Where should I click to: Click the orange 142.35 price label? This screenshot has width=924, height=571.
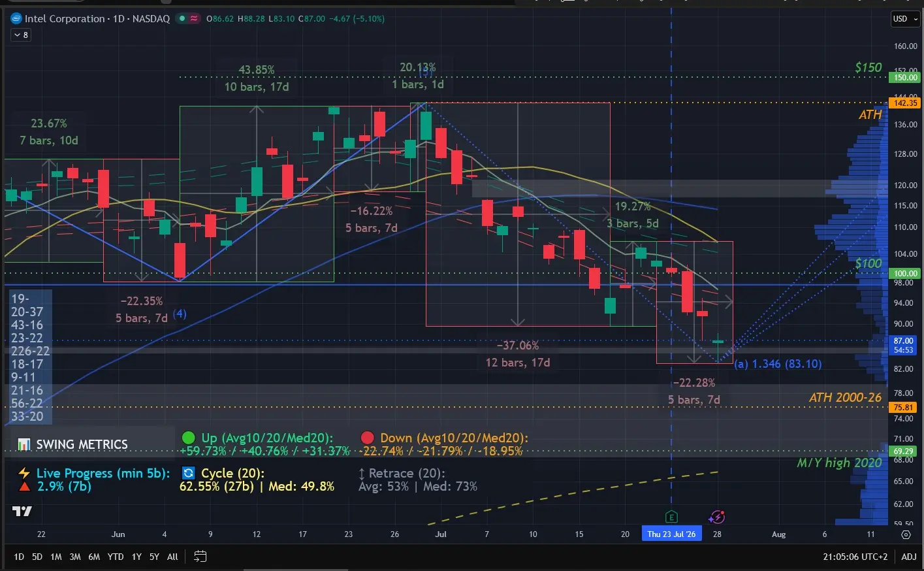pos(905,103)
